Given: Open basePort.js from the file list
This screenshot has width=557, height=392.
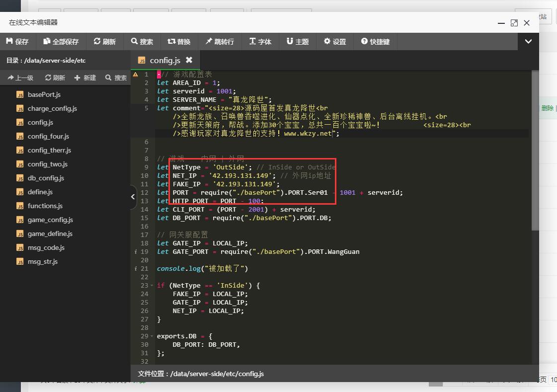Looking at the screenshot, I should tap(44, 94).
